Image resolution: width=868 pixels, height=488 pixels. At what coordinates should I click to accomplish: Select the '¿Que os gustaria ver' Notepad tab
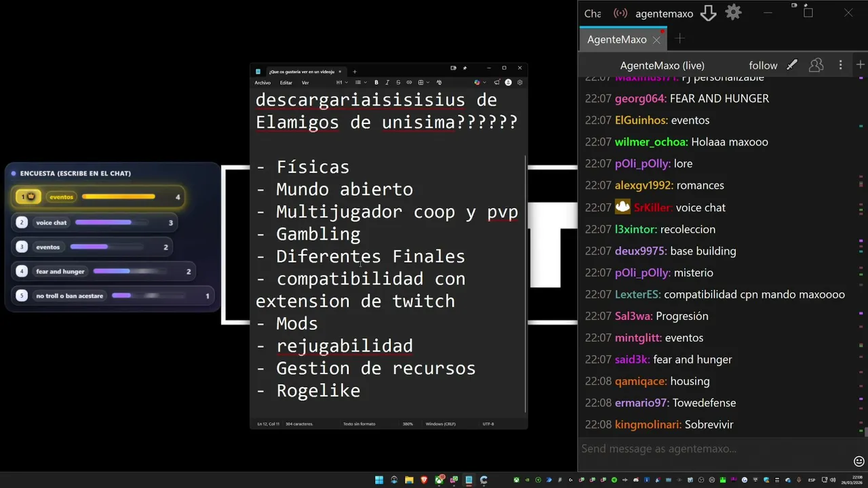pyautogui.click(x=301, y=72)
